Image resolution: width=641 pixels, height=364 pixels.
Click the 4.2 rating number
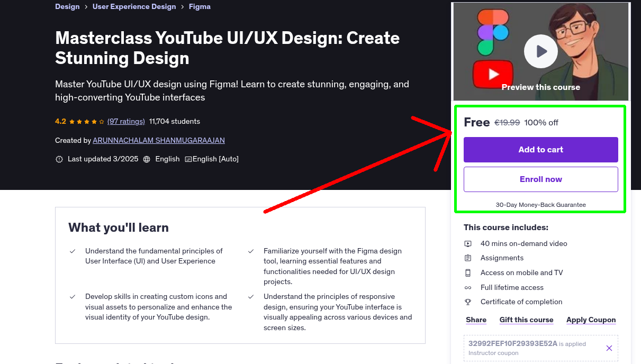pos(60,122)
